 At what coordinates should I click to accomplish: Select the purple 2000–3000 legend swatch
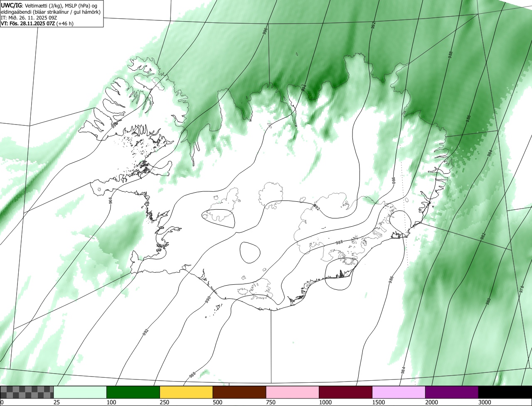[452, 392]
